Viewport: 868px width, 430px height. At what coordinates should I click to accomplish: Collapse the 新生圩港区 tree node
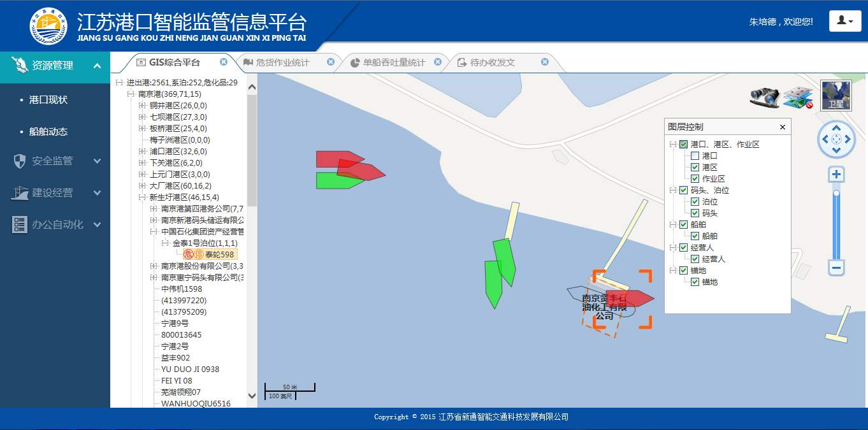click(x=142, y=197)
